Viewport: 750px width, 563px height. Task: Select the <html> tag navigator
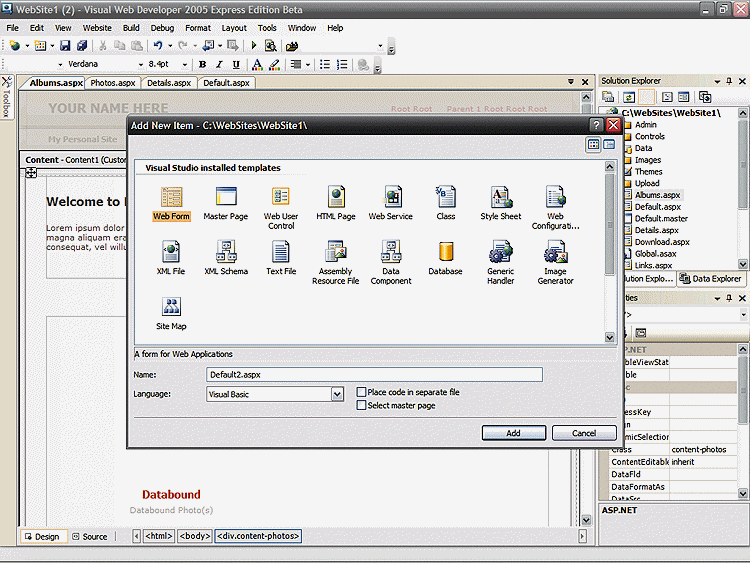(158, 536)
